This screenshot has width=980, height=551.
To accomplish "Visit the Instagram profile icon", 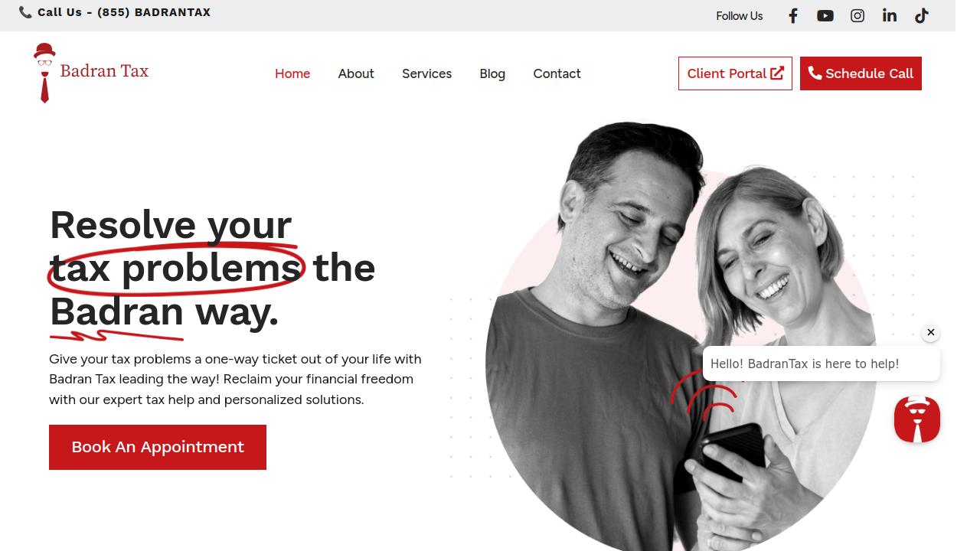I will tap(857, 16).
